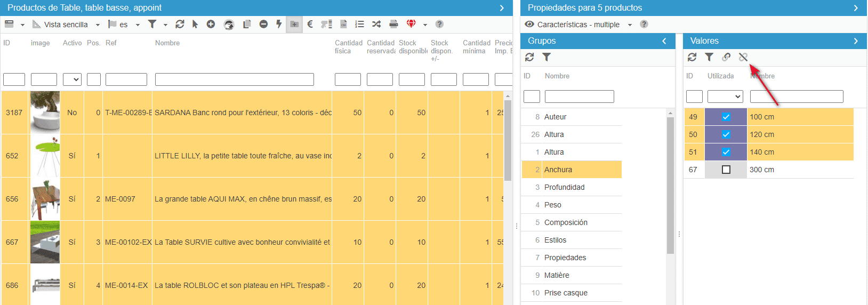Refresh the Valores panel list
The image size is (868, 305).
point(692,57)
